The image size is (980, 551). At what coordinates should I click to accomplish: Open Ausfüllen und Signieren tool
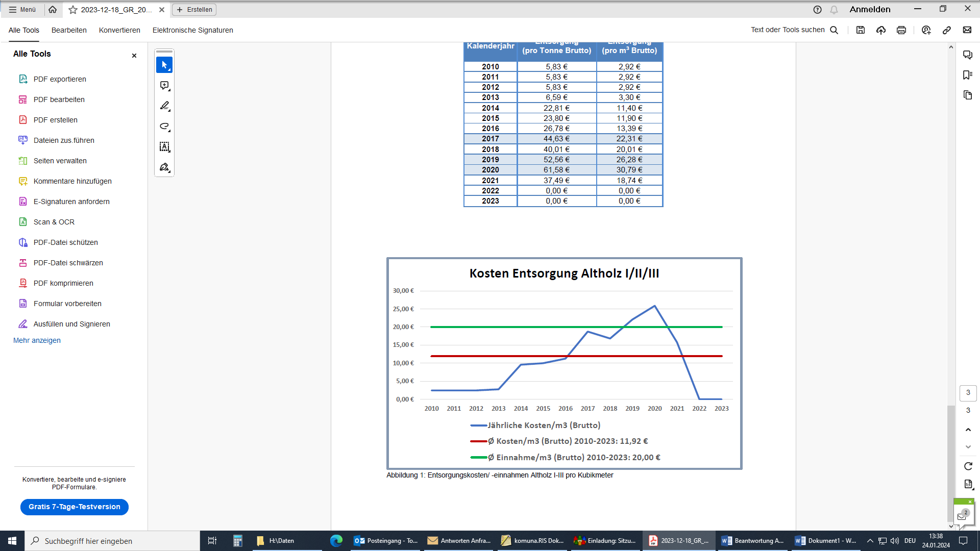(x=72, y=324)
